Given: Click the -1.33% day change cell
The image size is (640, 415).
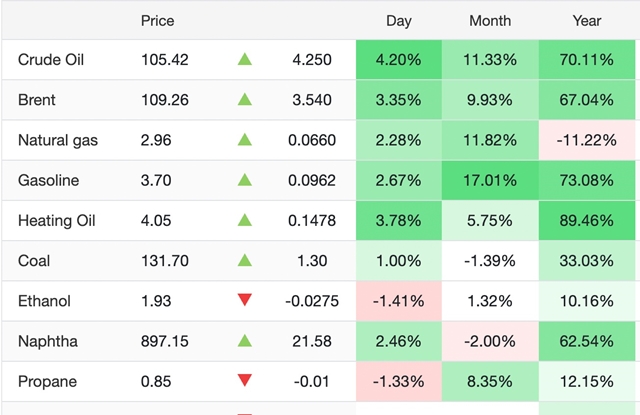Looking at the screenshot, I should [399, 382].
